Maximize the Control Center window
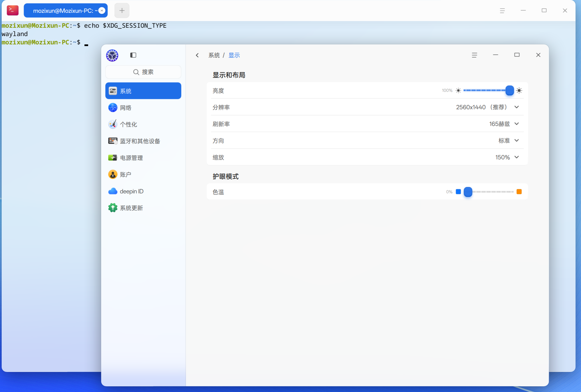581x392 pixels. pos(517,55)
